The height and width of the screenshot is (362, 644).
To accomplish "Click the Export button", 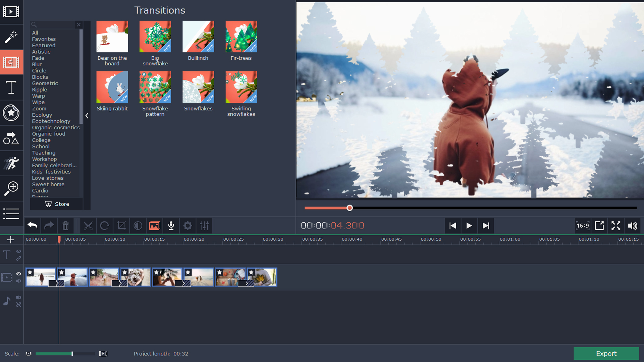I will pos(606,353).
